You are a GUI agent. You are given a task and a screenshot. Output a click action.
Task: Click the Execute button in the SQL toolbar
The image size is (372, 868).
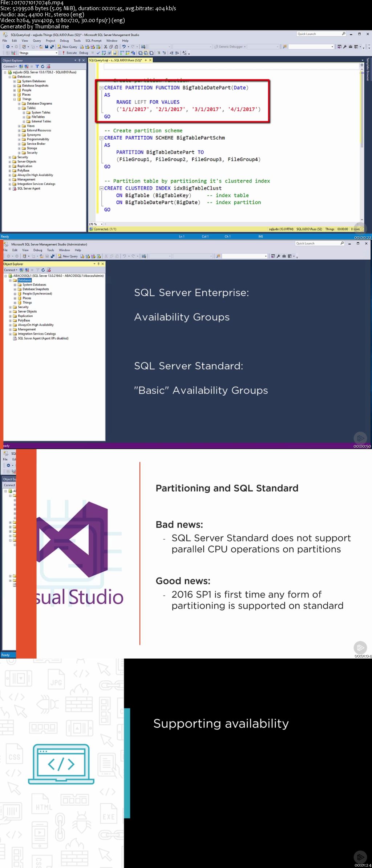coord(69,53)
